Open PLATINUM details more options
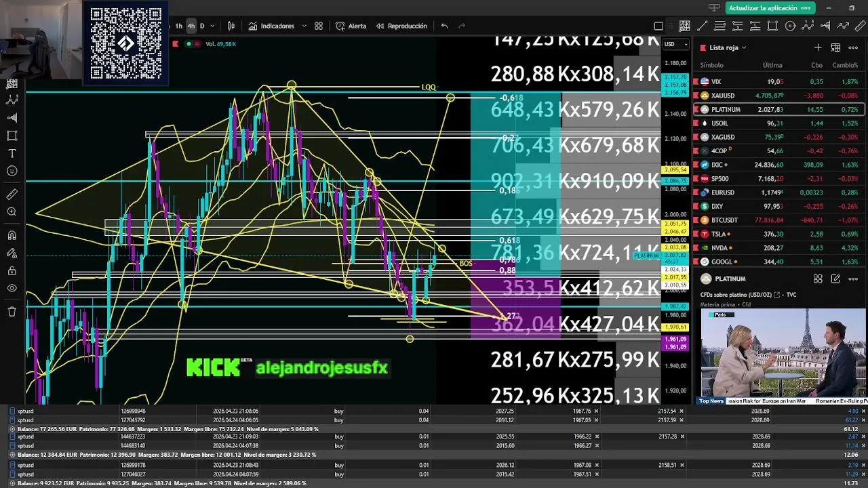868x488 pixels. pyautogui.click(x=853, y=279)
